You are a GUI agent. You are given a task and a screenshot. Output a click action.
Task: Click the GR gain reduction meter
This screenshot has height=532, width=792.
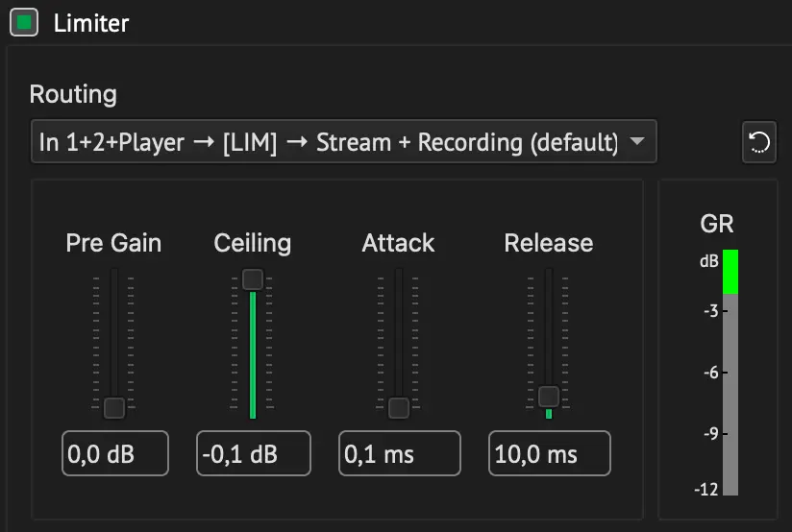coord(730,373)
